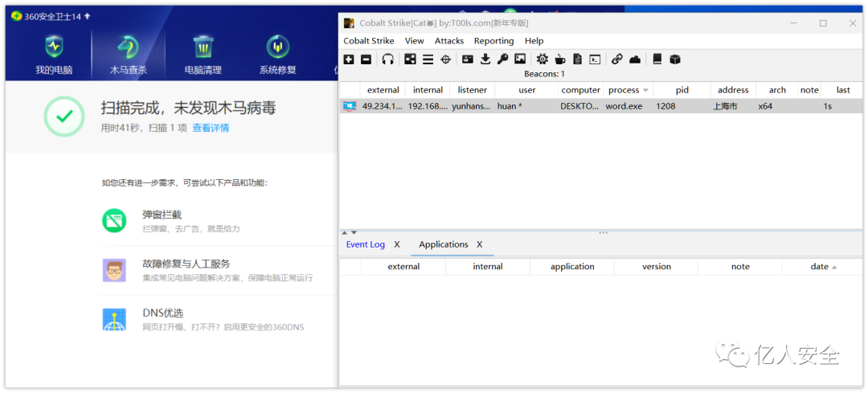The image size is (868, 393).
Task: Close the Applications tab with X
Action: [479, 244]
